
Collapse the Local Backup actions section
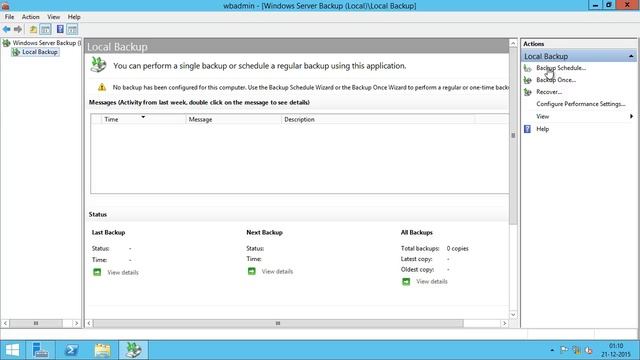[x=631, y=56]
